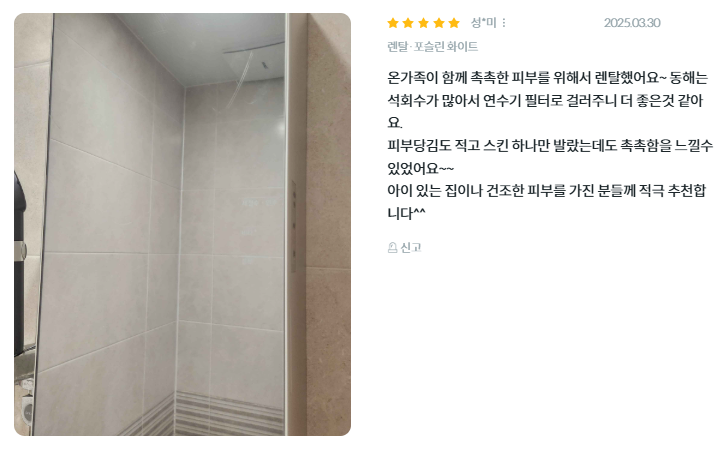Click the first yellow rating star
Image resolution: width=726 pixels, height=450 pixels.
click(393, 23)
